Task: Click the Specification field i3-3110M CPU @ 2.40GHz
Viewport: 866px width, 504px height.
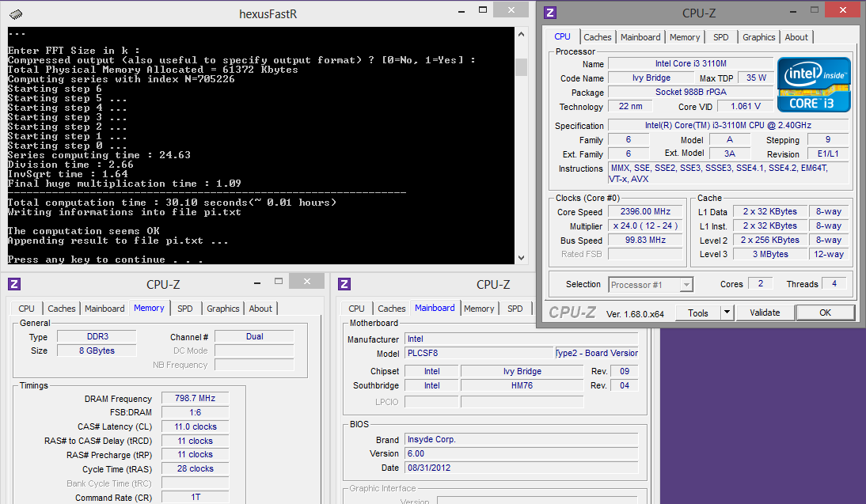Action: click(x=728, y=125)
